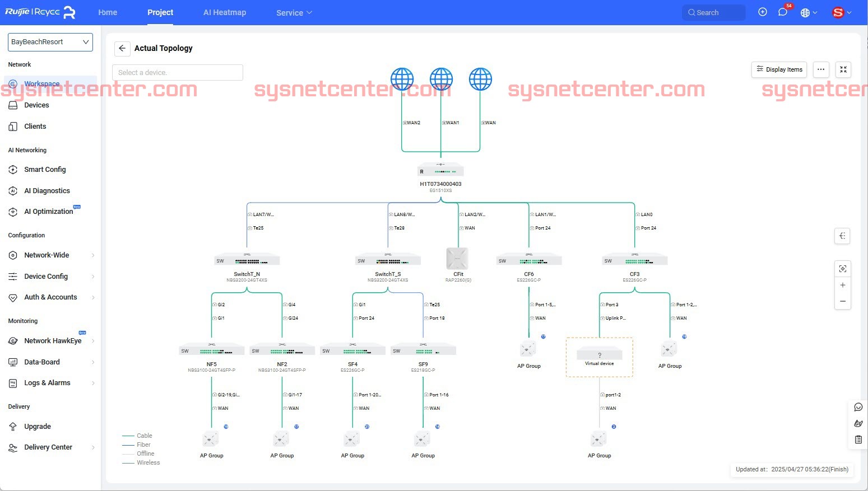Viewport: 868px width, 491px height.
Task: Expand Network-Wide configuration
Action: (50, 255)
